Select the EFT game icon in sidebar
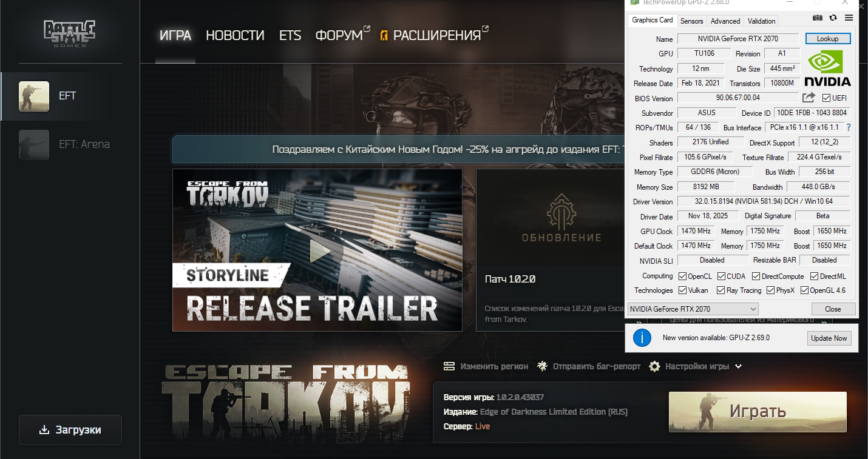The width and height of the screenshot is (868, 459). coord(34,96)
